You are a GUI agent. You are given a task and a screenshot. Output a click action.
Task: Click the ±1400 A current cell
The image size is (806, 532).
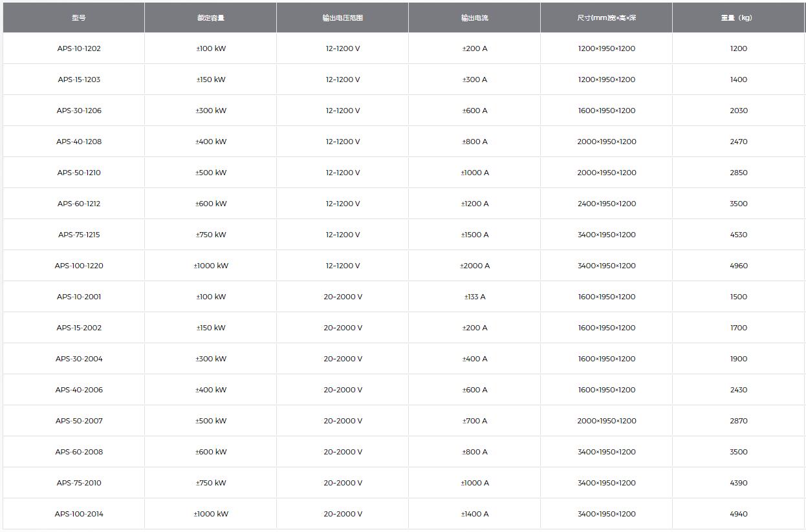click(475, 514)
